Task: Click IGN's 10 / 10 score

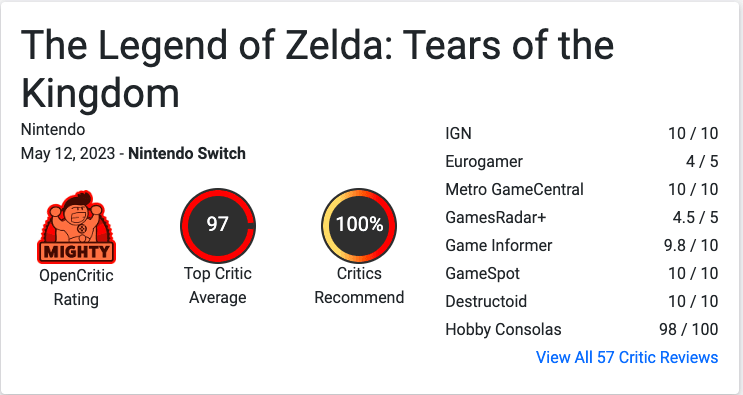Action: pyautogui.click(x=693, y=134)
